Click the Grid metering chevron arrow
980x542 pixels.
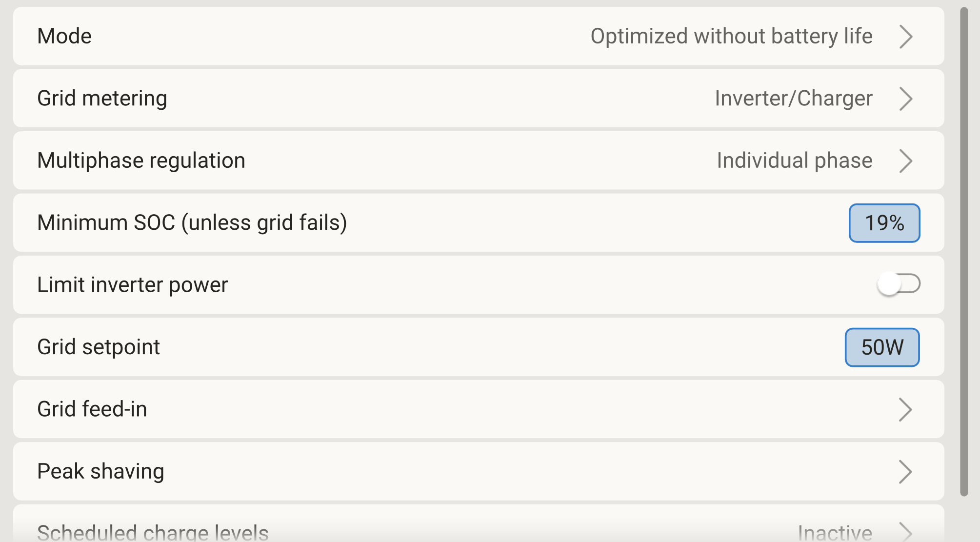point(905,99)
